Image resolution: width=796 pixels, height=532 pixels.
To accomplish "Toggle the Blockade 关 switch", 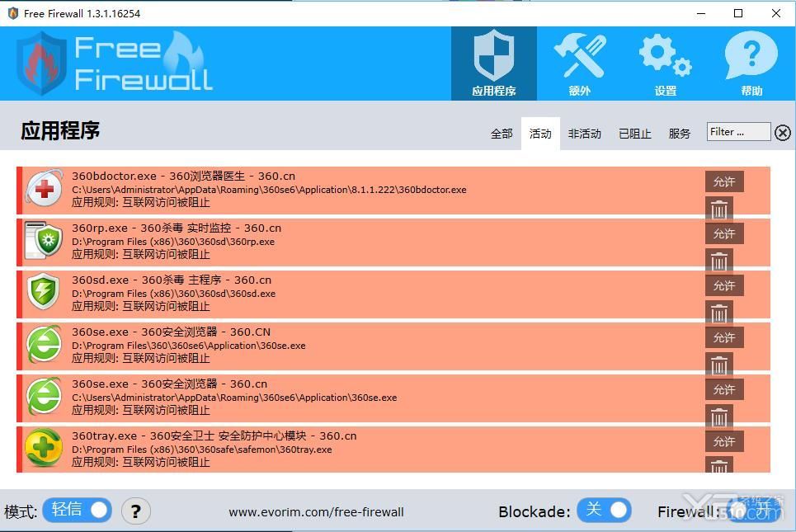I will [x=604, y=510].
